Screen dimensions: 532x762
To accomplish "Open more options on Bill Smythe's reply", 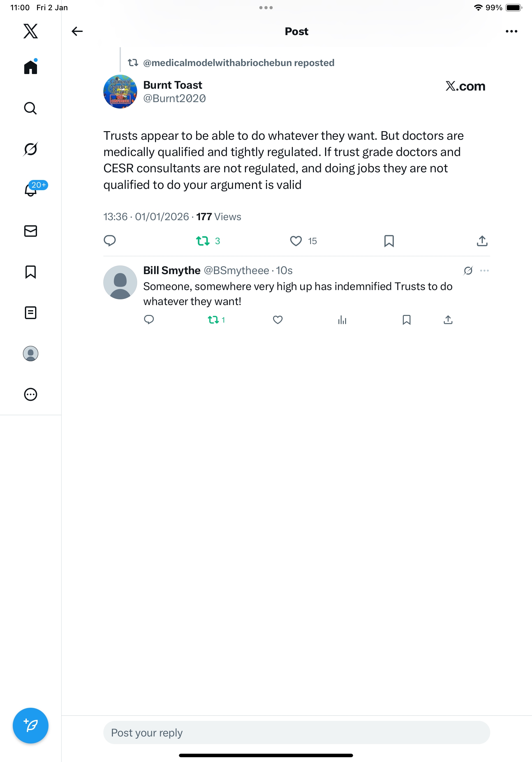I will pos(484,271).
